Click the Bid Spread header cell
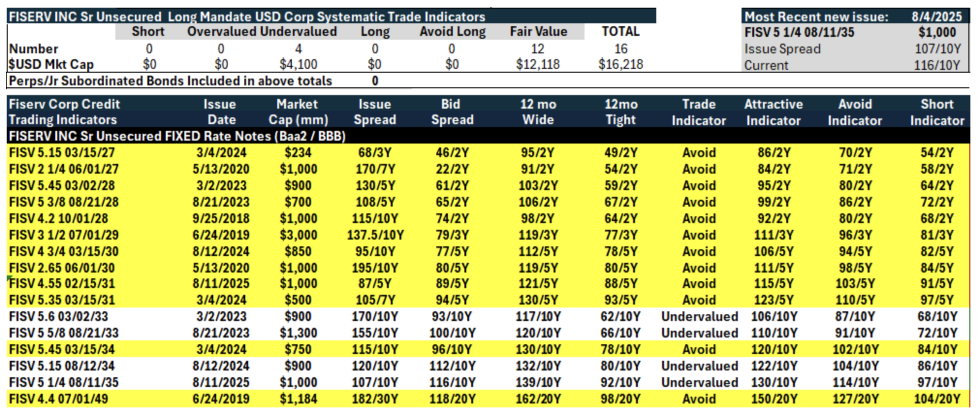 point(452,112)
